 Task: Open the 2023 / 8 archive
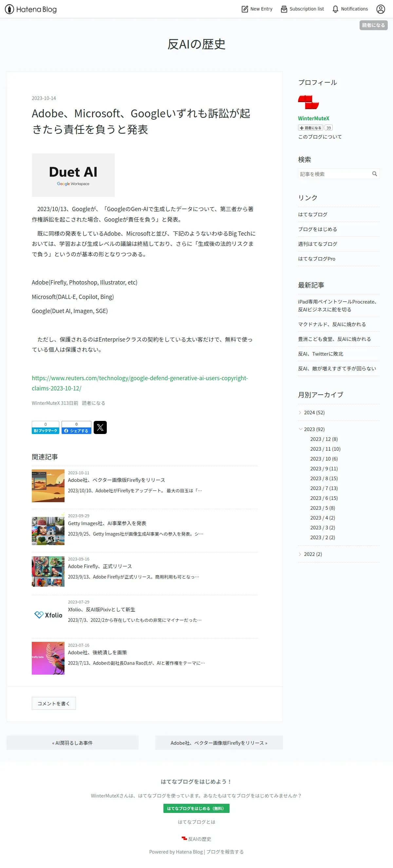pyautogui.click(x=324, y=479)
